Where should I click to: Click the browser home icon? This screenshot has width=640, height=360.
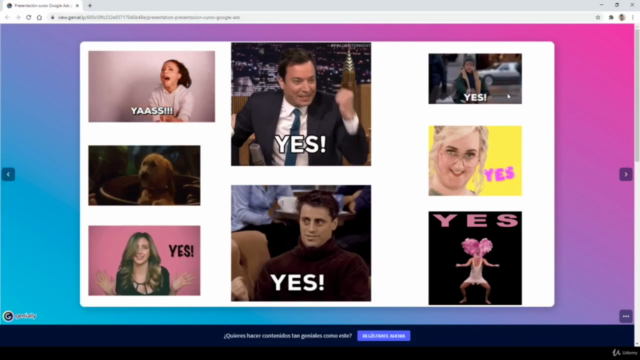pyautogui.click(x=39, y=18)
